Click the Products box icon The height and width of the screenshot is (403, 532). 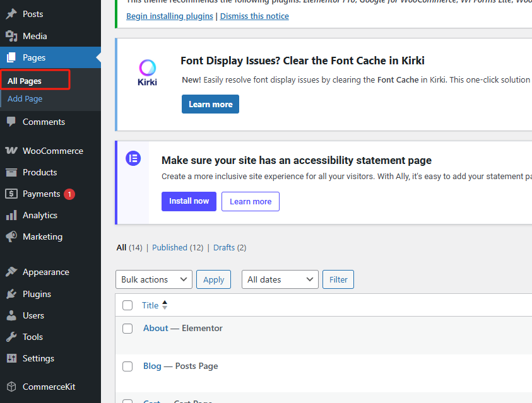click(11, 172)
